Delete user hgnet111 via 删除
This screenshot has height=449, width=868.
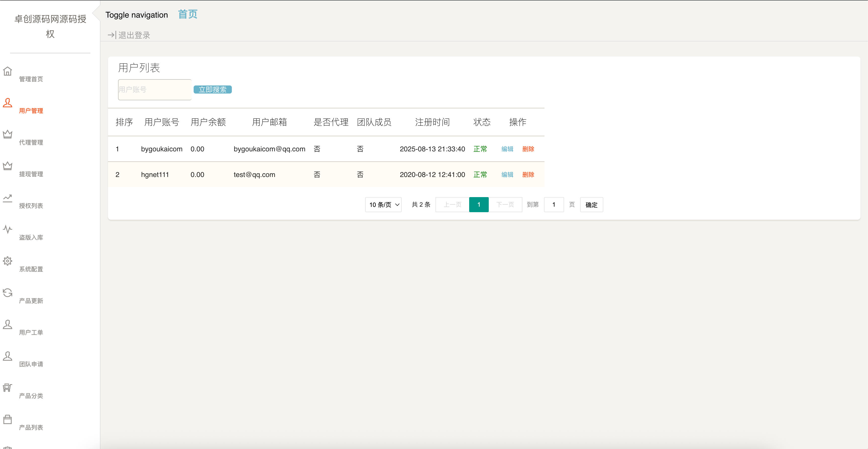tap(528, 175)
